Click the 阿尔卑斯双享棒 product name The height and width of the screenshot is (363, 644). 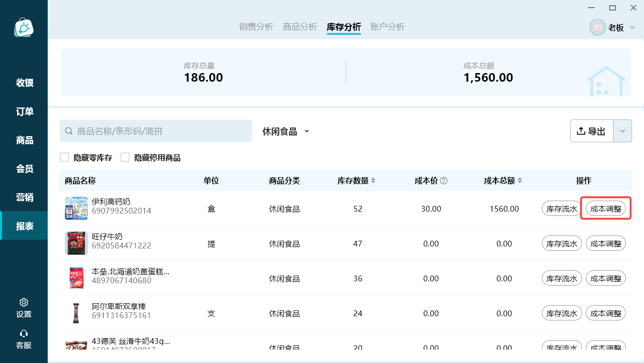pos(119,306)
